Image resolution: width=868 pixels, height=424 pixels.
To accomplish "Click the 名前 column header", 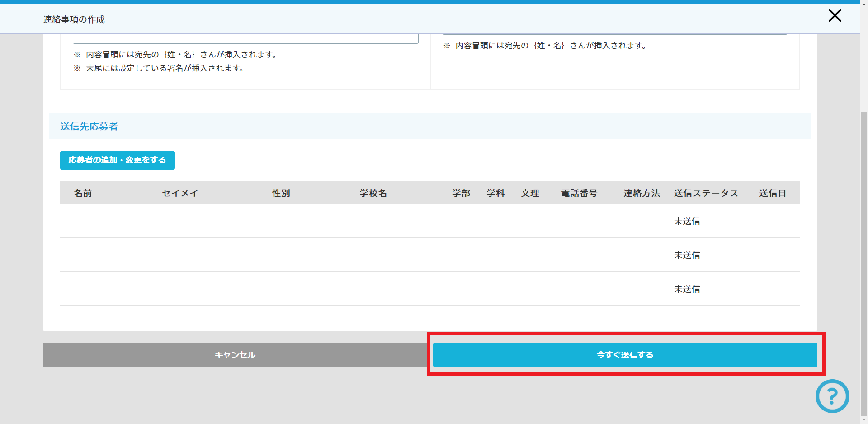I will pos(83,193).
